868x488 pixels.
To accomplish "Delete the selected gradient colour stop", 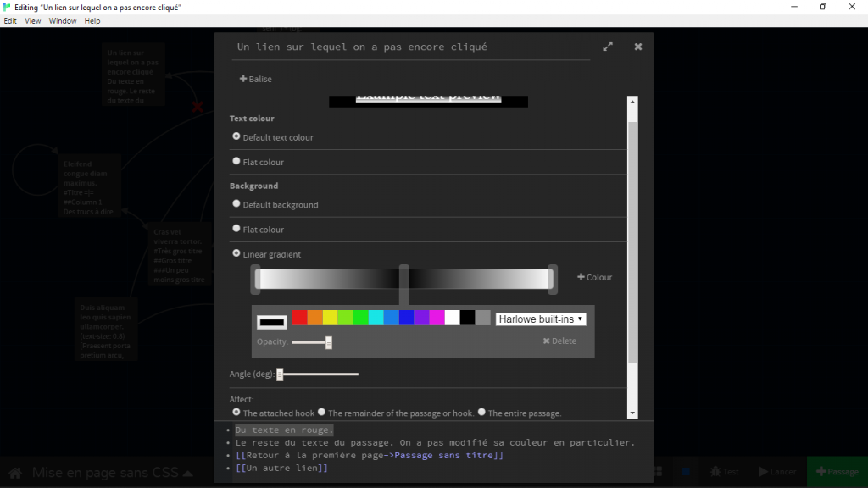I will [x=559, y=341].
